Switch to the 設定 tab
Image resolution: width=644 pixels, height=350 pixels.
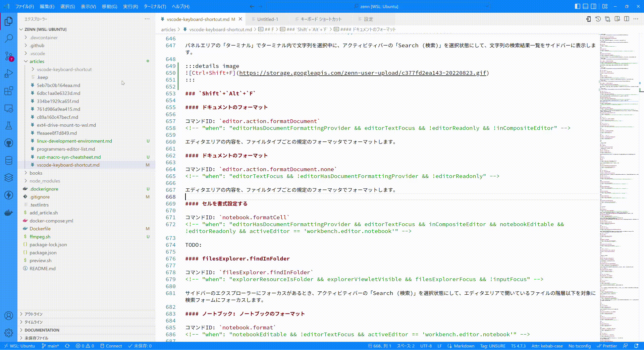coord(369,19)
